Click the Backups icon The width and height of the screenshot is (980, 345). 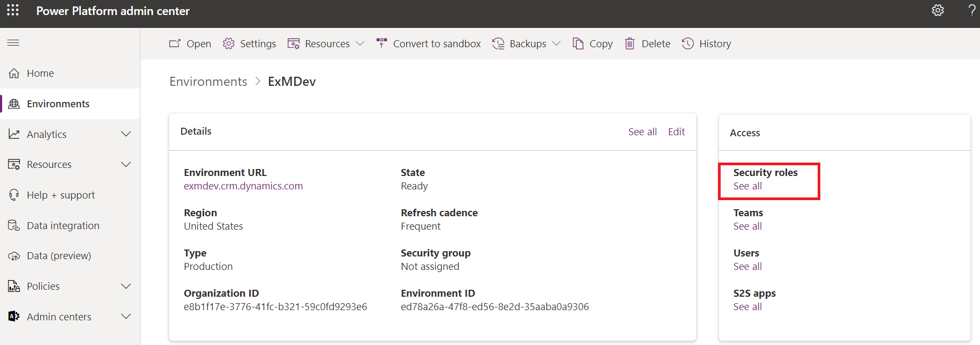point(498,43)
